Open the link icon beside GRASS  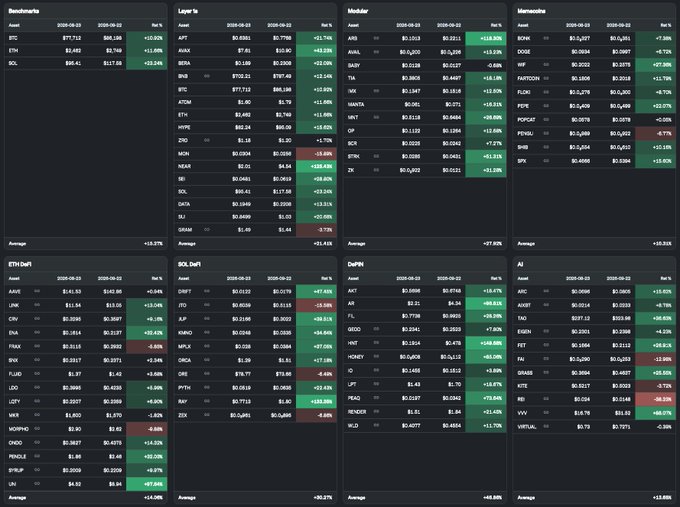(x=546, y=373)
